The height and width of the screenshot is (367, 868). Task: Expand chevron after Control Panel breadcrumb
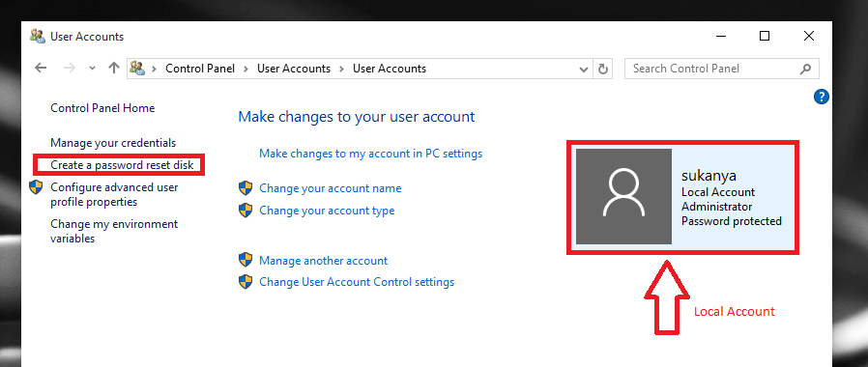click(246, 69)
